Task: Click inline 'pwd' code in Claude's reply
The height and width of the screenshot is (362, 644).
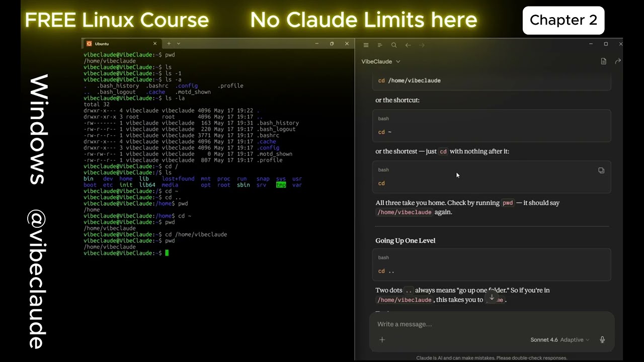Action: click(508, 203)
